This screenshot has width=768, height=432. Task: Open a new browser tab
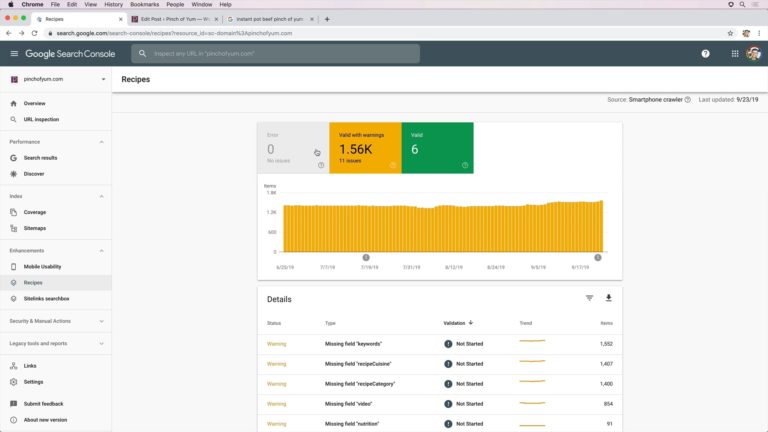click(327, 19)
